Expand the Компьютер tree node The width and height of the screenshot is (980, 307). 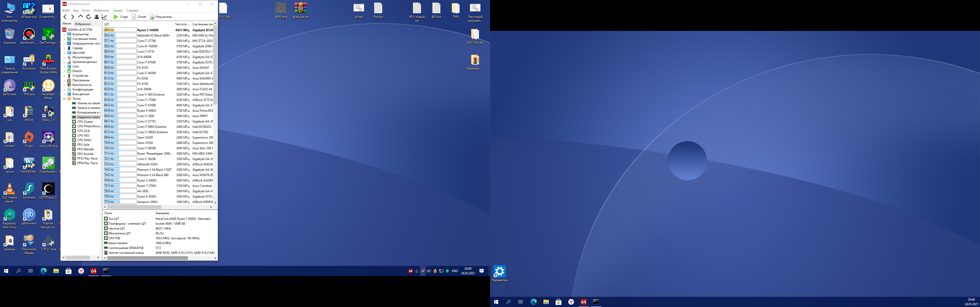64,34
